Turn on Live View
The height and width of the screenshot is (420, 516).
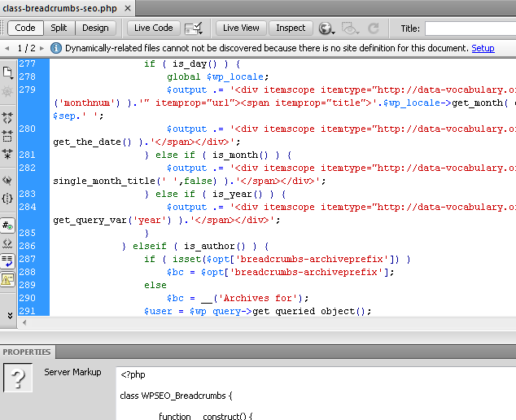pos(241,28)
